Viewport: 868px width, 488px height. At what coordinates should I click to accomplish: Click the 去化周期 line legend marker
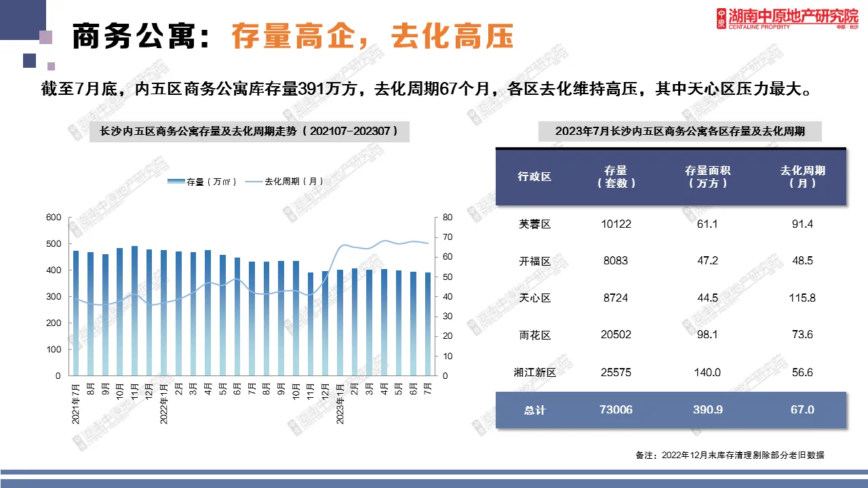click(x=253, y=182)
